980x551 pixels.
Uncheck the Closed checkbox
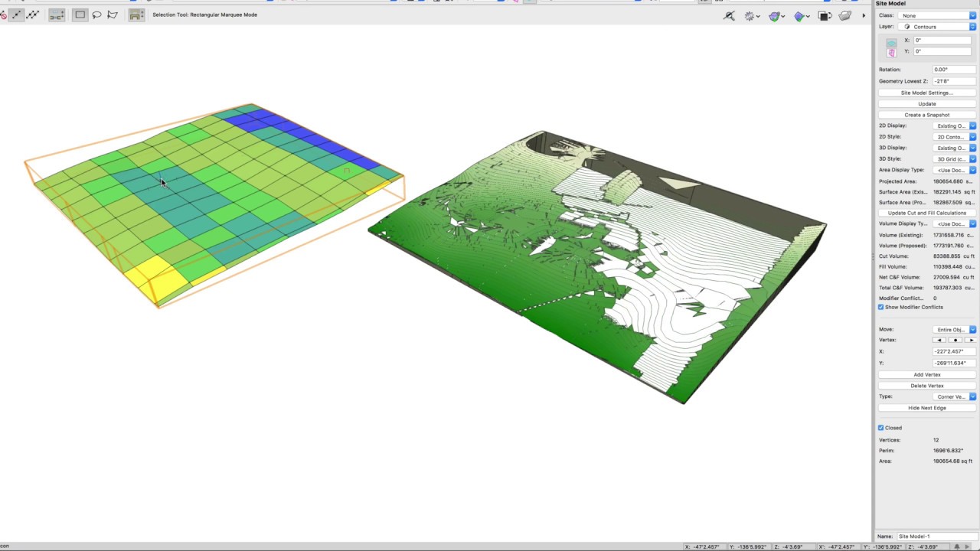pos(880,428)
